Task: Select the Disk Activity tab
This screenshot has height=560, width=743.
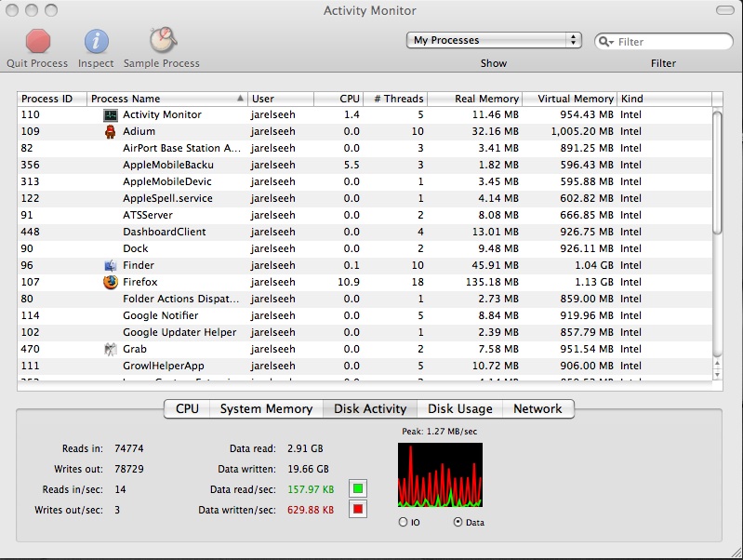Action: 370,408
